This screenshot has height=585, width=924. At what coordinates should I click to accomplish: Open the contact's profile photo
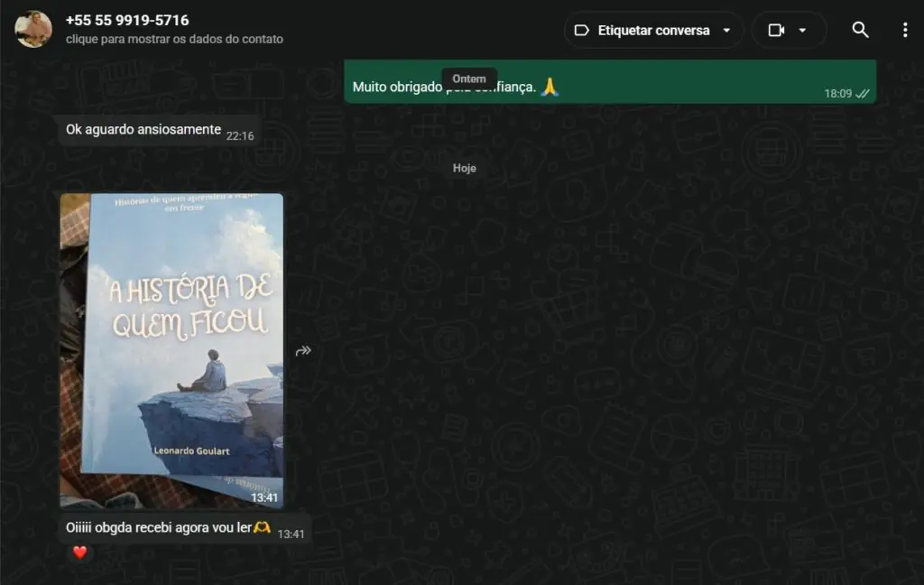[x=33, y=29]
